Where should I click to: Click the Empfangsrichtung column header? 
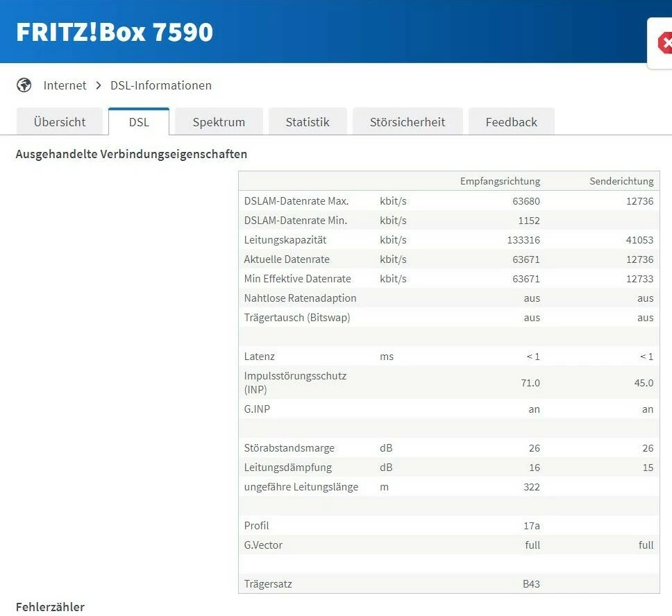point(500,181)
